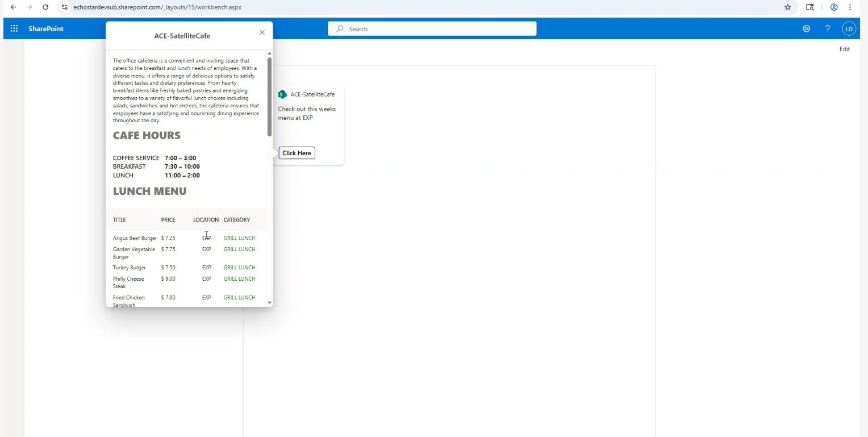Click the $ 7.25 price
The width and height of the screenshot is (868, 437).
click(168, 238)
